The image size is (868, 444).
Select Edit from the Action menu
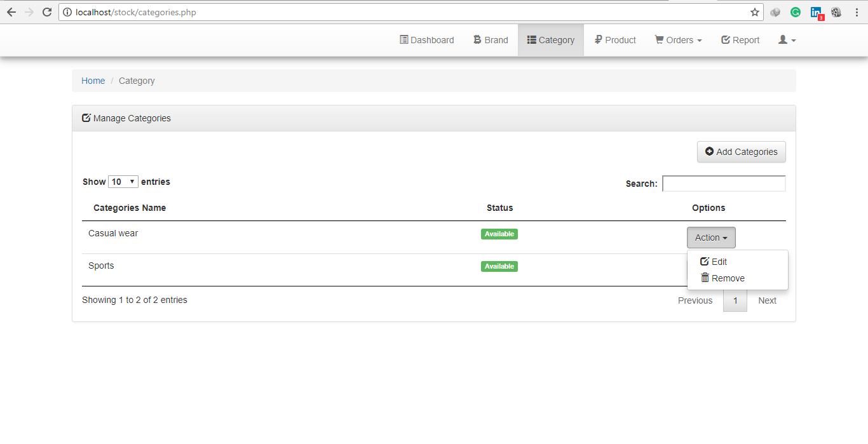tap(719, 261)
